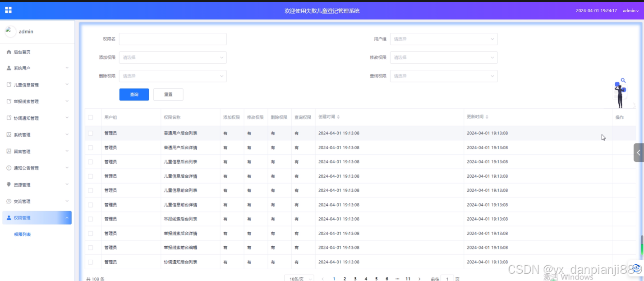Click the grid menu icon in top header
Screen dimensions: 644x281
pyautogui.click(x=8, y=10)
